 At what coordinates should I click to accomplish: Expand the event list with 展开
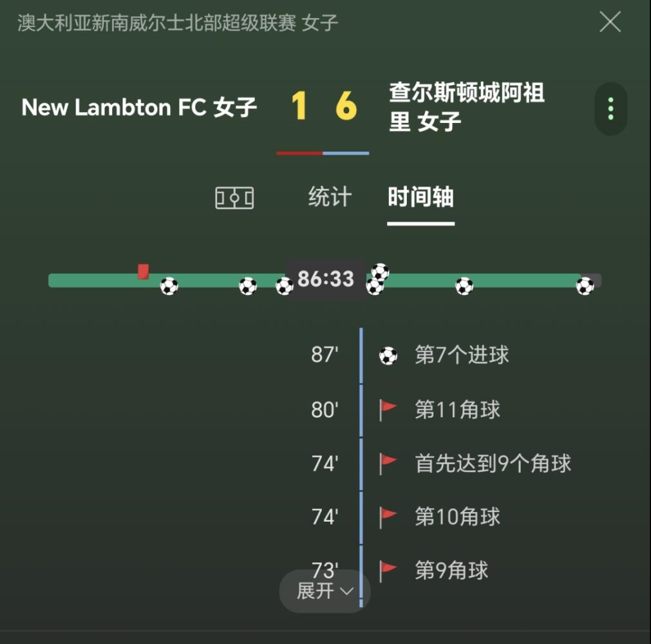click(325, 591)
